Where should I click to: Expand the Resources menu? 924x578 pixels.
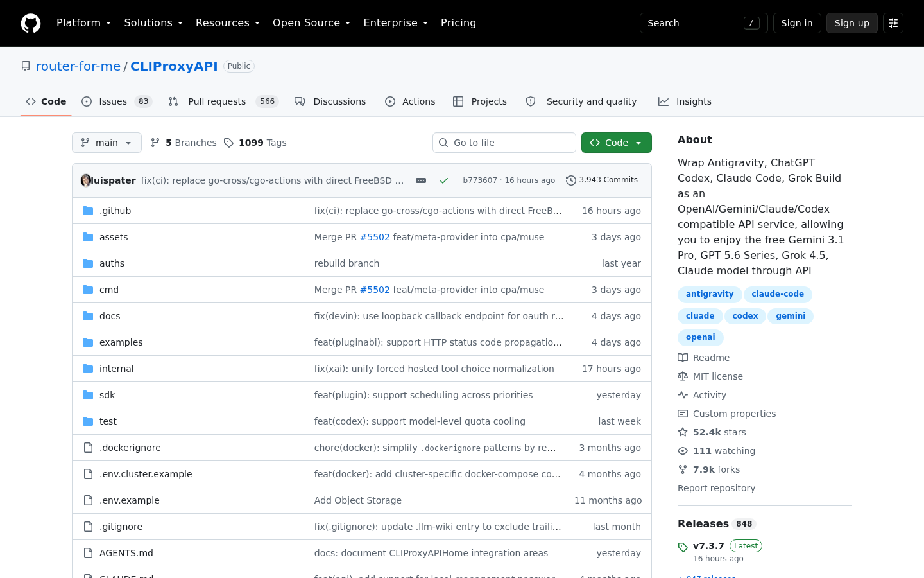pyautogui.click(x=228, y=23)
